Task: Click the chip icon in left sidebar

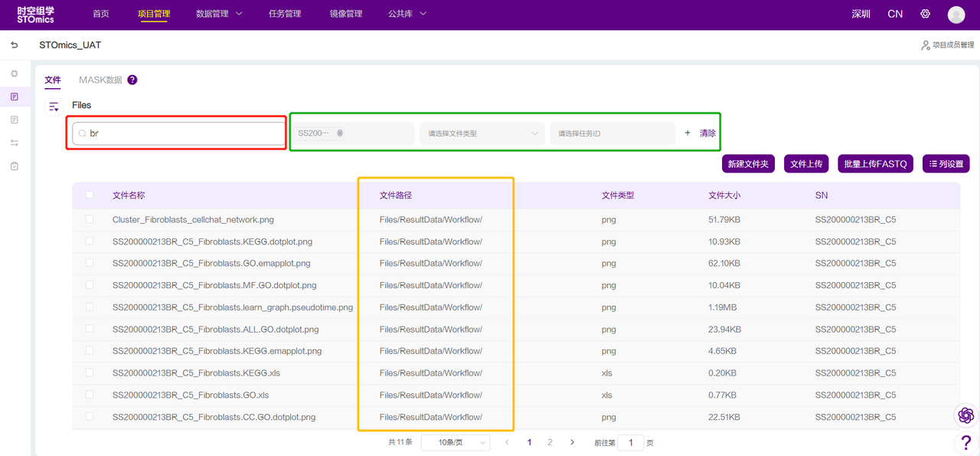Action: pos(15,74)
